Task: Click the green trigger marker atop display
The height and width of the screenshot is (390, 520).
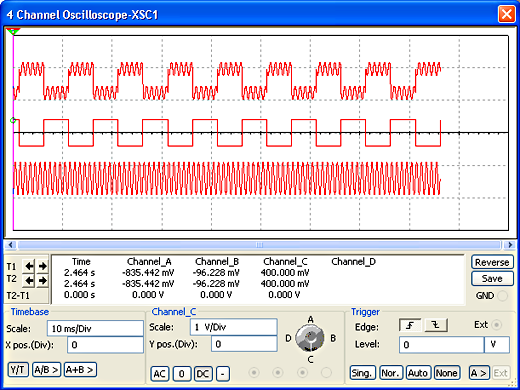Action: pos(13,31)
